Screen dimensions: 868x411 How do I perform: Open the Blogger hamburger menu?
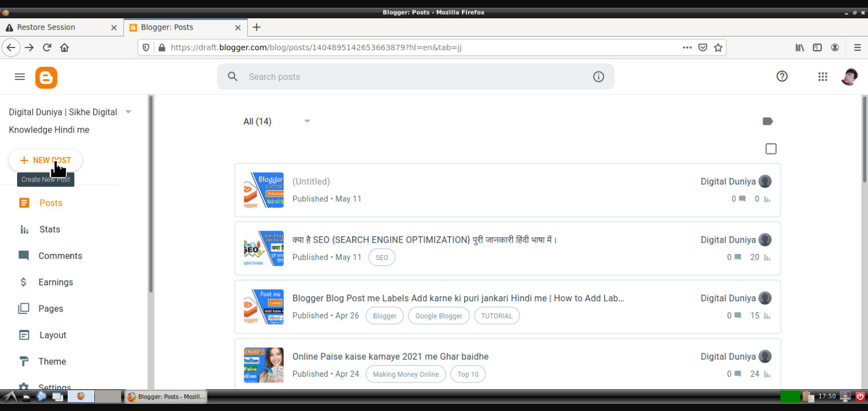tap(20, 76)
